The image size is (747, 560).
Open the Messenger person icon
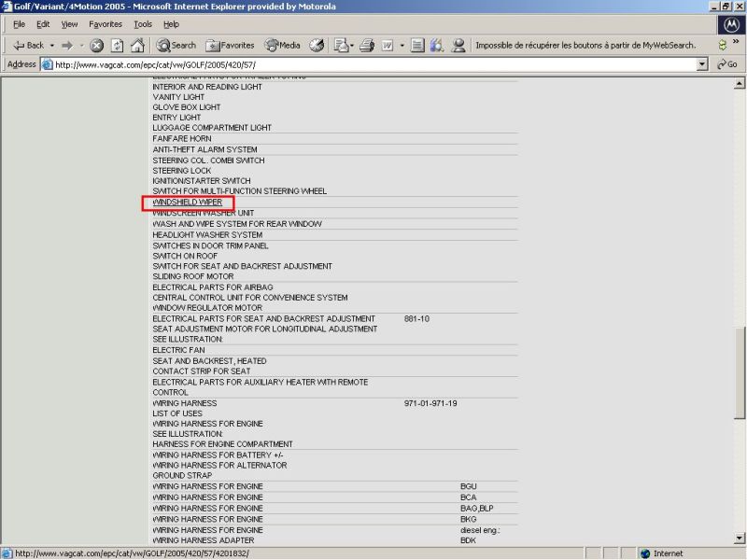(458, 45)
